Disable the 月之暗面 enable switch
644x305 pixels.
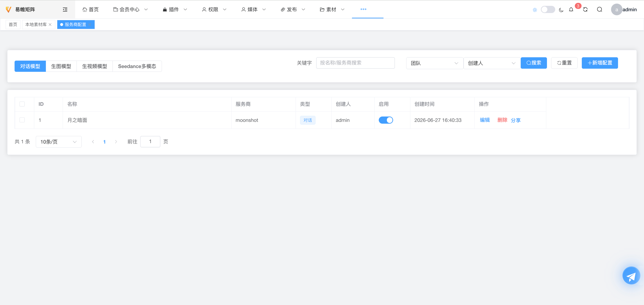[386, 120]
